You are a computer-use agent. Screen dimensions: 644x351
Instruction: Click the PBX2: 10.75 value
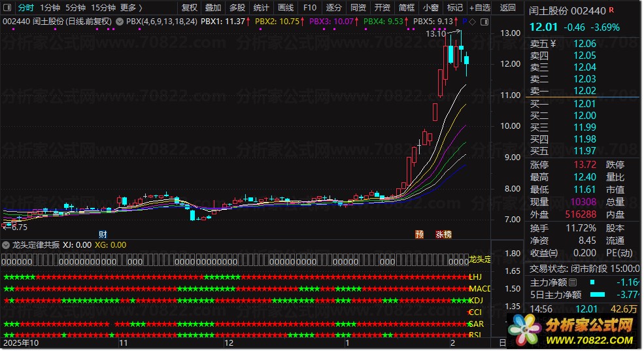(277, 22)
